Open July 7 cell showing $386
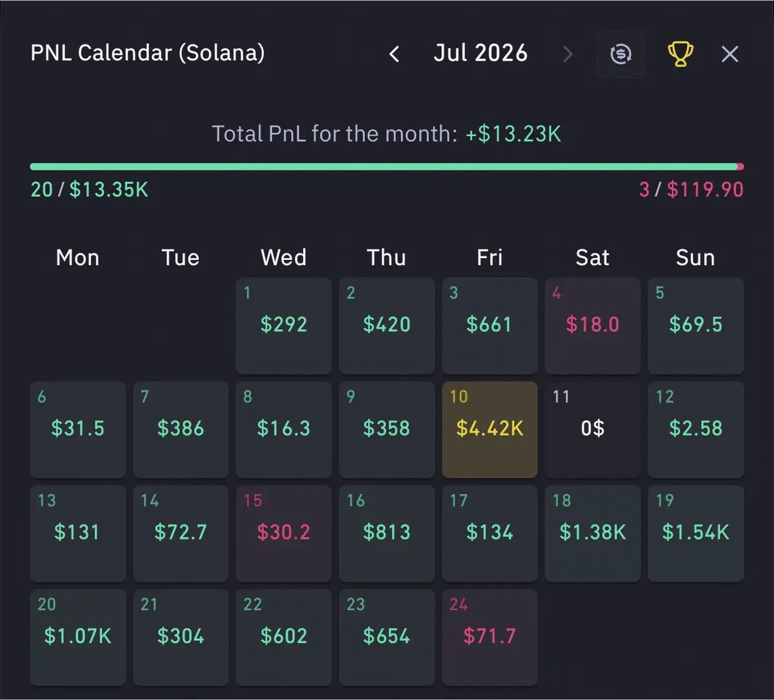This screenshot has width=774, height=700. [181, 430]
